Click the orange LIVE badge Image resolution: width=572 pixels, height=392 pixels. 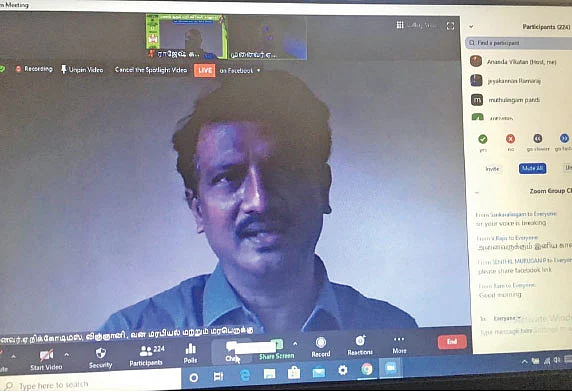tap(205, 70)
